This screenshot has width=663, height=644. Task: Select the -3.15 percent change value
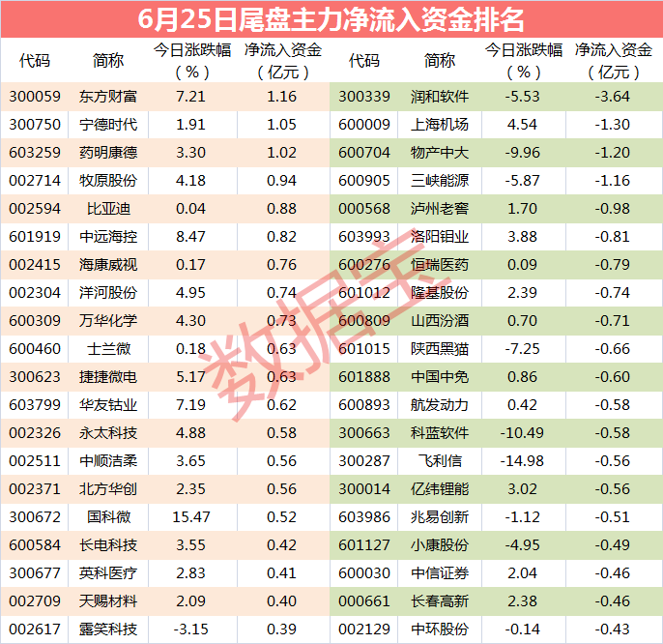click(191, 629)
